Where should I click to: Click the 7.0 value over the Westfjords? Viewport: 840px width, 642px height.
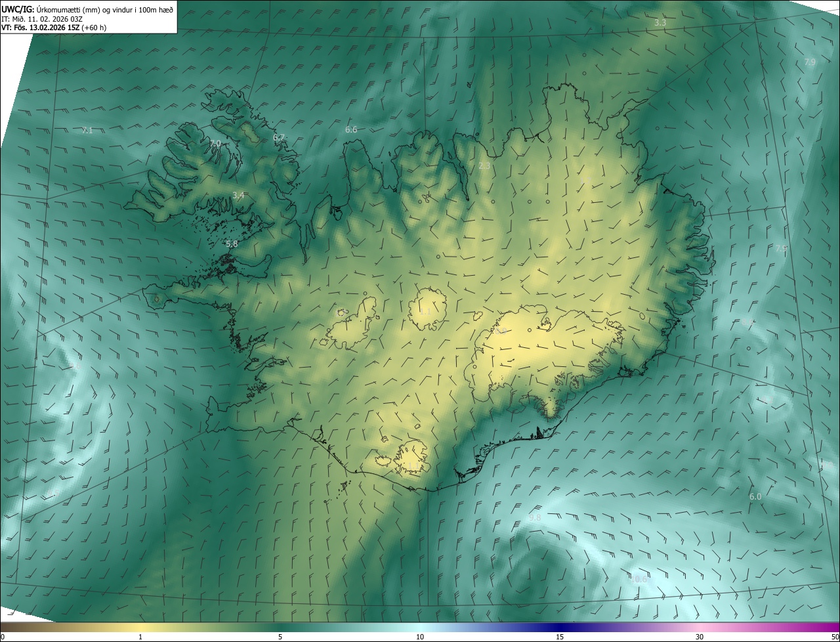pyautogui.click(x=215, y=143)
